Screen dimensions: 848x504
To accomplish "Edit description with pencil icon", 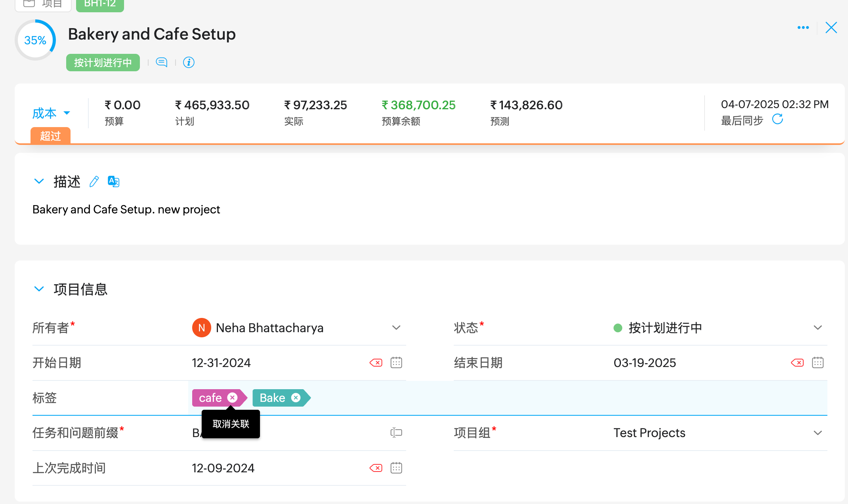I will click(x=94, y=182).
